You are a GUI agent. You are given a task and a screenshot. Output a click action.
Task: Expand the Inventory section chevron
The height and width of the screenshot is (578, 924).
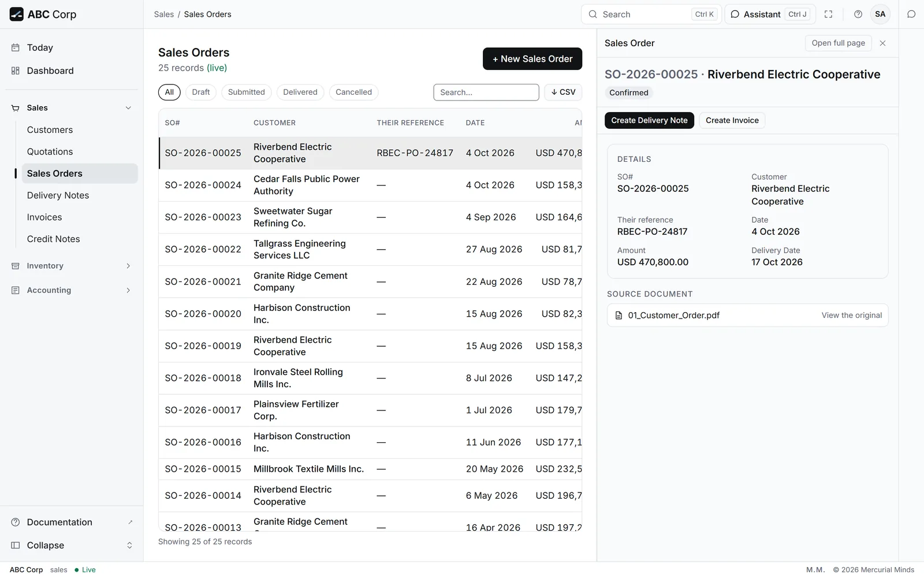[128, 266]
